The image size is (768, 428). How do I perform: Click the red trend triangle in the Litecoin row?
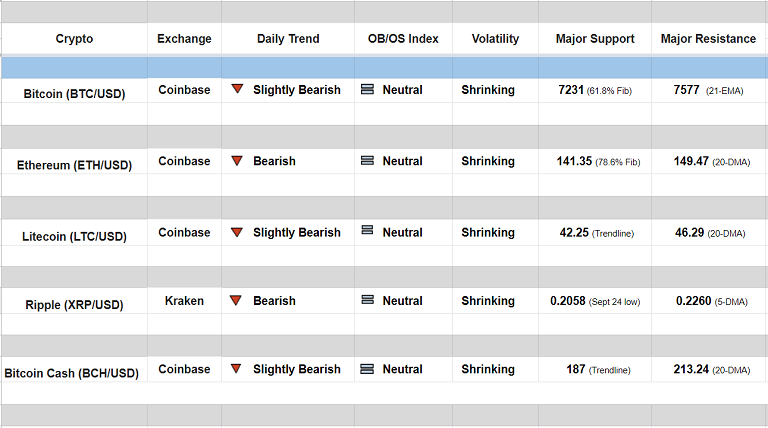(237, 232)
